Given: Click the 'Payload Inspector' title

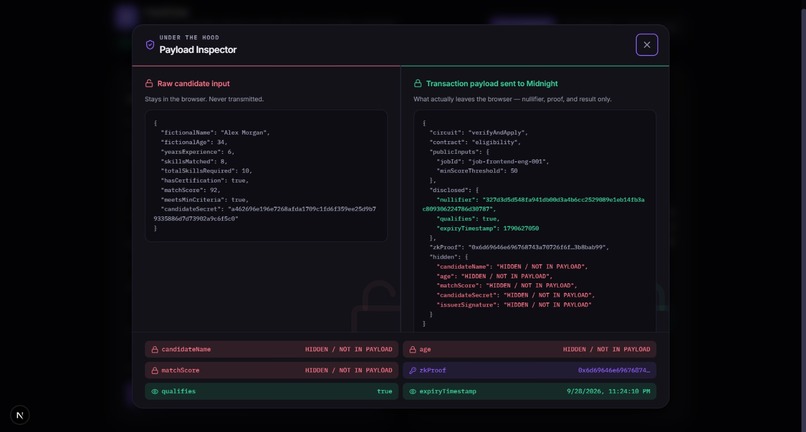Looking at the screenshot, I should [x=198, y=50].
